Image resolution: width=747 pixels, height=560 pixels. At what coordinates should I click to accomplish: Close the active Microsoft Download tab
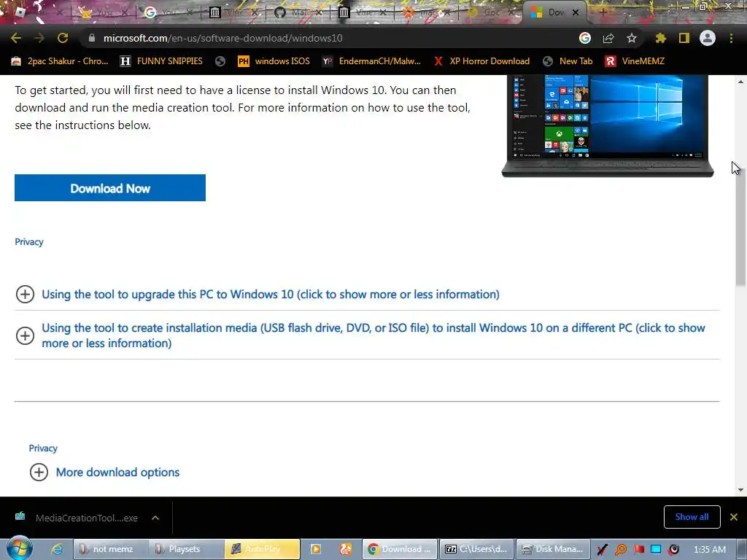[x=576, y=13]
